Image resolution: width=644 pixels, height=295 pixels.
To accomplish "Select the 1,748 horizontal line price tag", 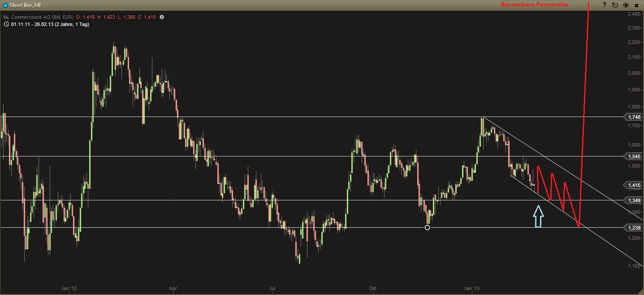I will click(633, 117).
